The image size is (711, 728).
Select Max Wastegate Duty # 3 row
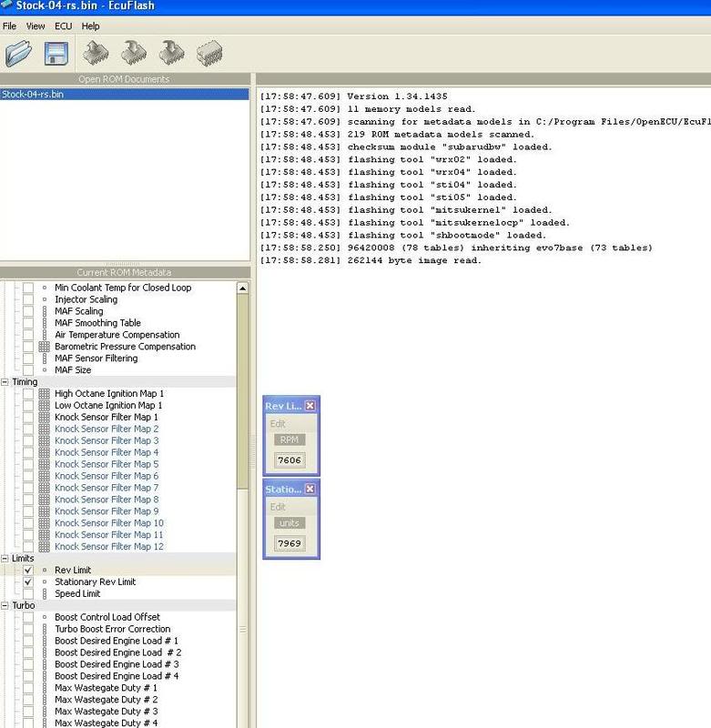point(107,712)
